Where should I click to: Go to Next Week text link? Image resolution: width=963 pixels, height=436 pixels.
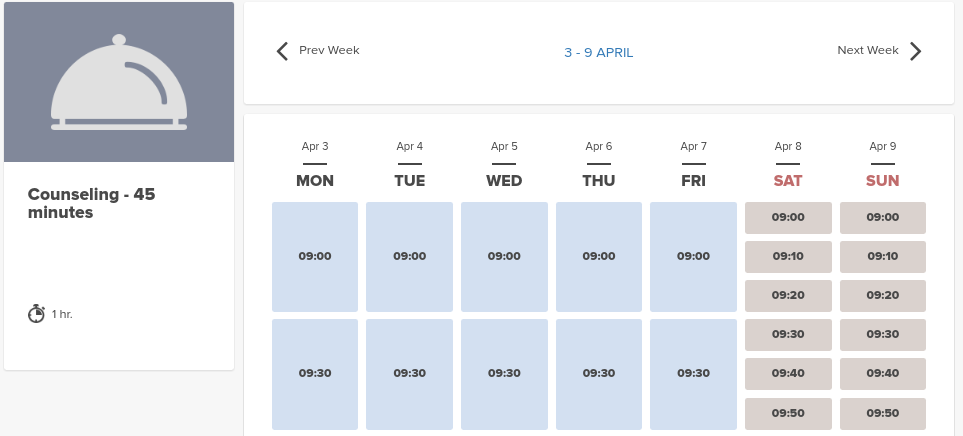click(868, 50)
